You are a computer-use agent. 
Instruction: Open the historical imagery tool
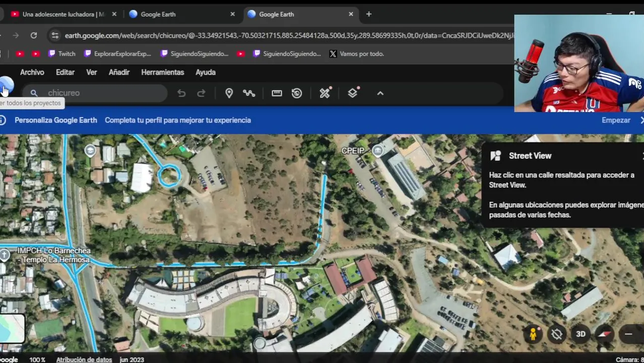click(x=297, y=93)
